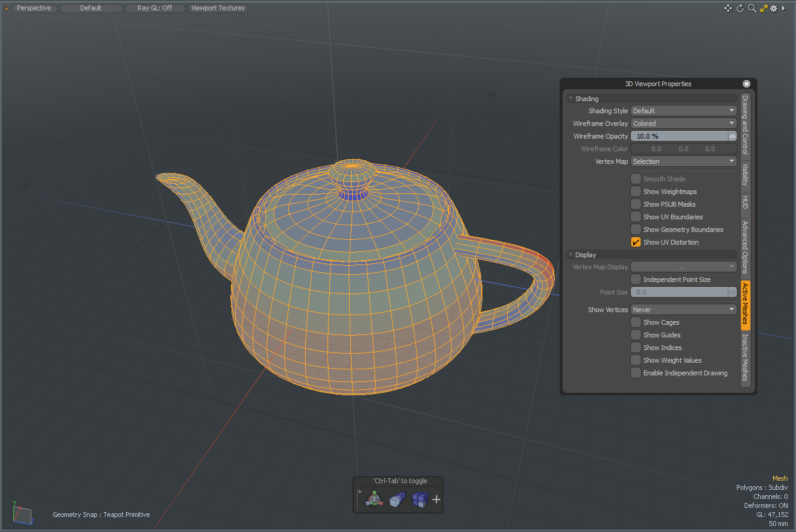
Task: Click the pan viewport icon
Action: tap(728, 8)
